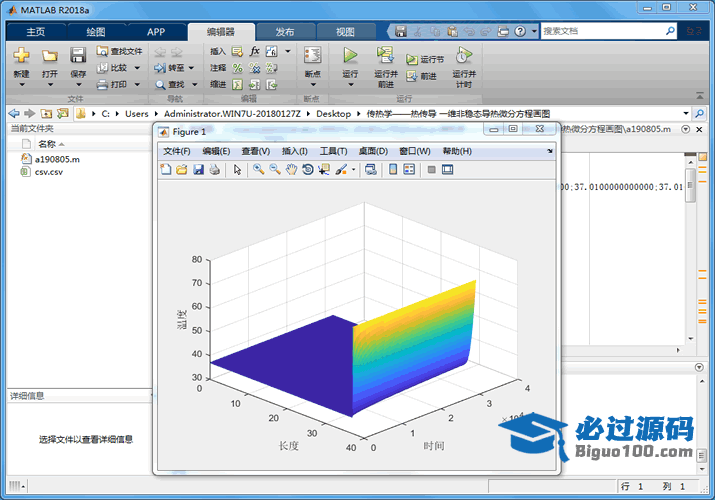
Task: Open Figure 1 Help (帮助) menu
Action: 457,151
